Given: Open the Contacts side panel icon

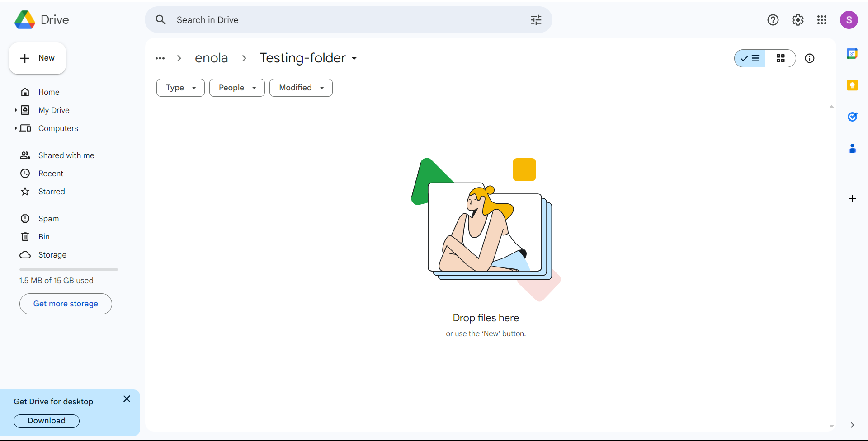Looking at the screenshot, I should coord(852,149).
